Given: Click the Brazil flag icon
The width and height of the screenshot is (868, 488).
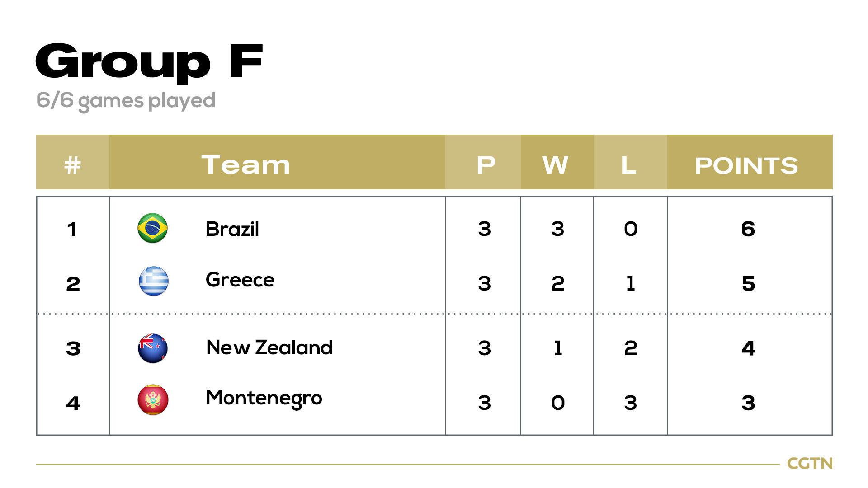Looking at the screenshot, I should [x=153, y=228].
